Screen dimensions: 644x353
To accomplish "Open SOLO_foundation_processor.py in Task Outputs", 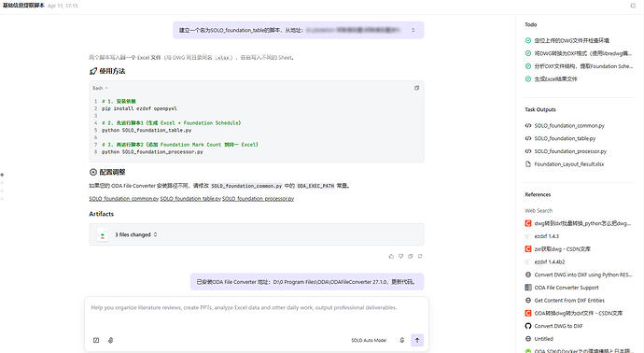I will 570,151.
